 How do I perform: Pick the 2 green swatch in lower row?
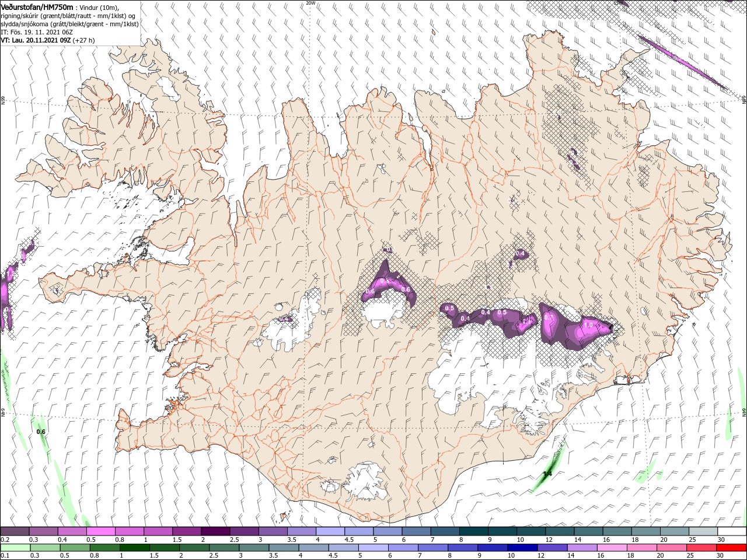pyautogui.click(x=194, y=548)
